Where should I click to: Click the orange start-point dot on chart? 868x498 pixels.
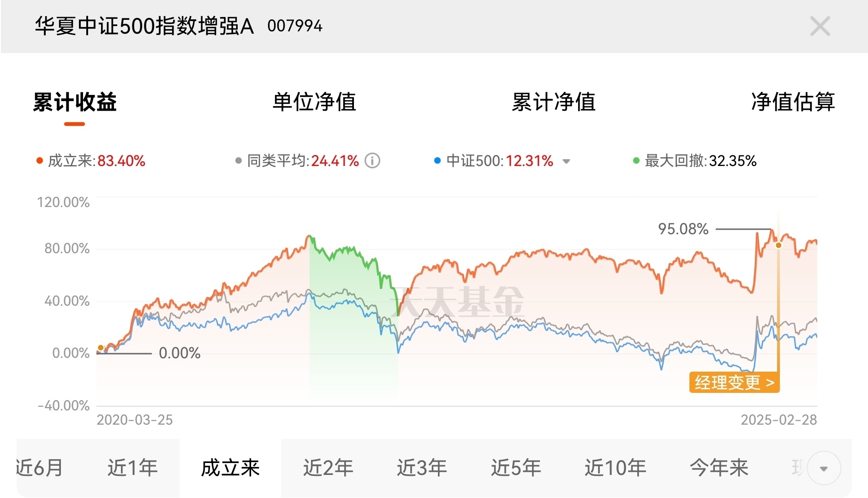point(101,348)
